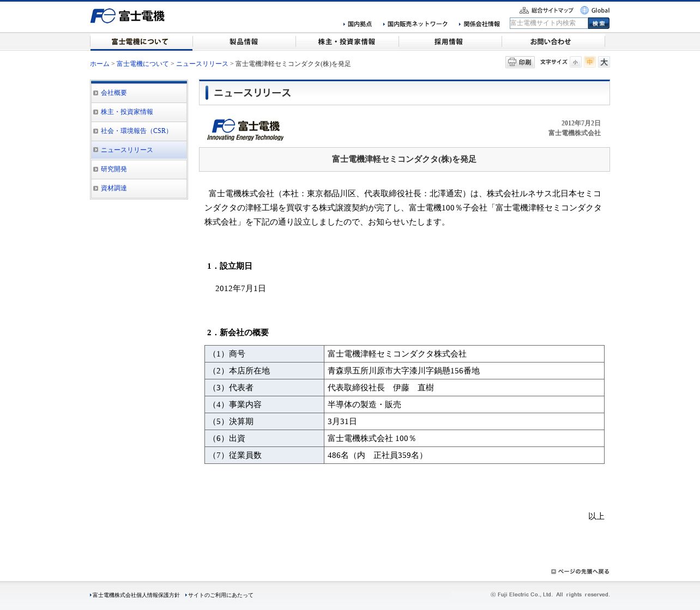Open 会社概要 in sidebar
700x610 pixels.
[139, 93]
